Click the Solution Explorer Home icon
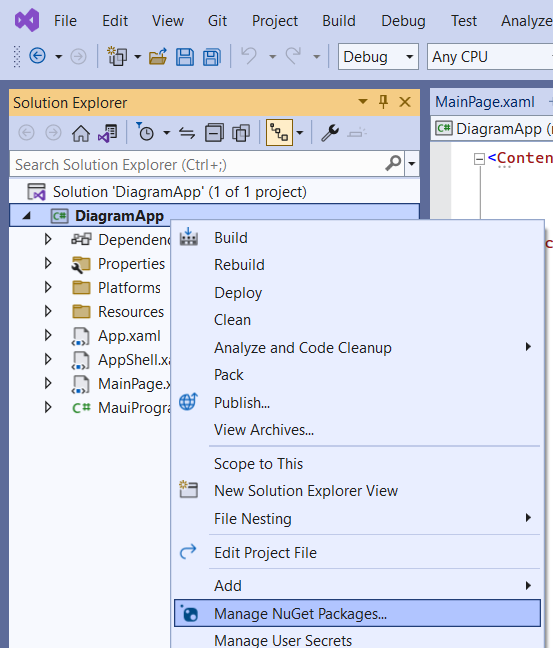The image size is (553, 648). 81,133
